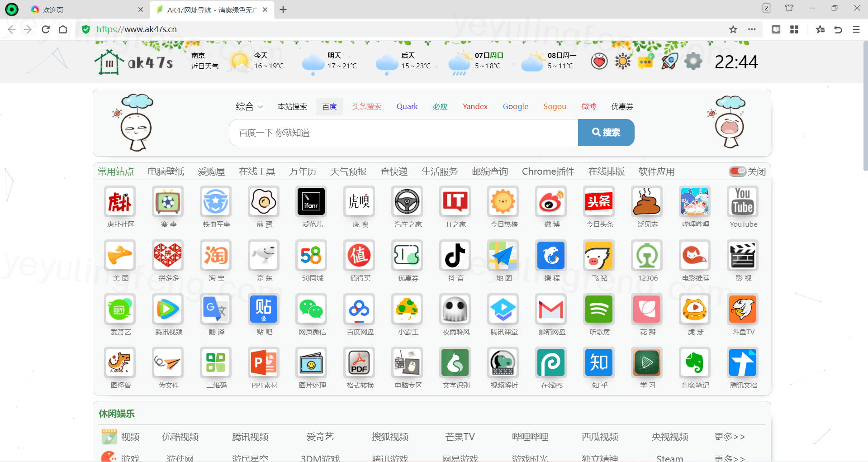Click the 12306 railway icon
The height and width of the screenshot is (462, 868).
pyautogui.click(x=647, y=255)
